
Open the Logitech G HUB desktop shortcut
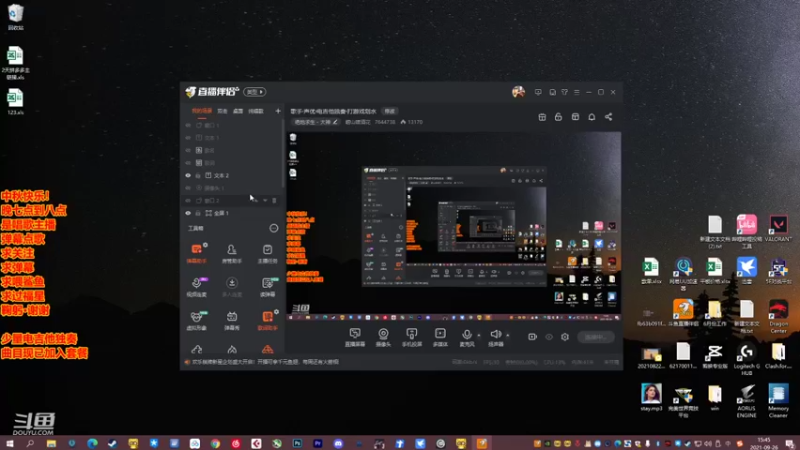tap(746, 360)
